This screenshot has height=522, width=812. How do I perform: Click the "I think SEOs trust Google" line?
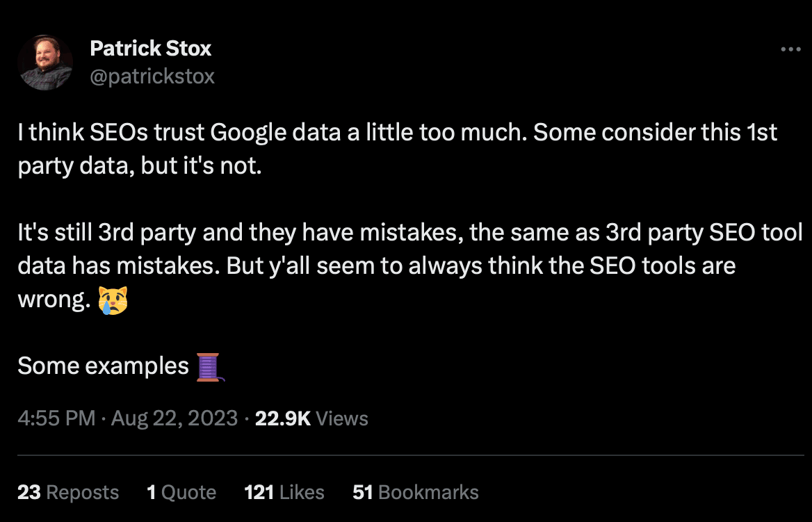(x=397, y=133)
